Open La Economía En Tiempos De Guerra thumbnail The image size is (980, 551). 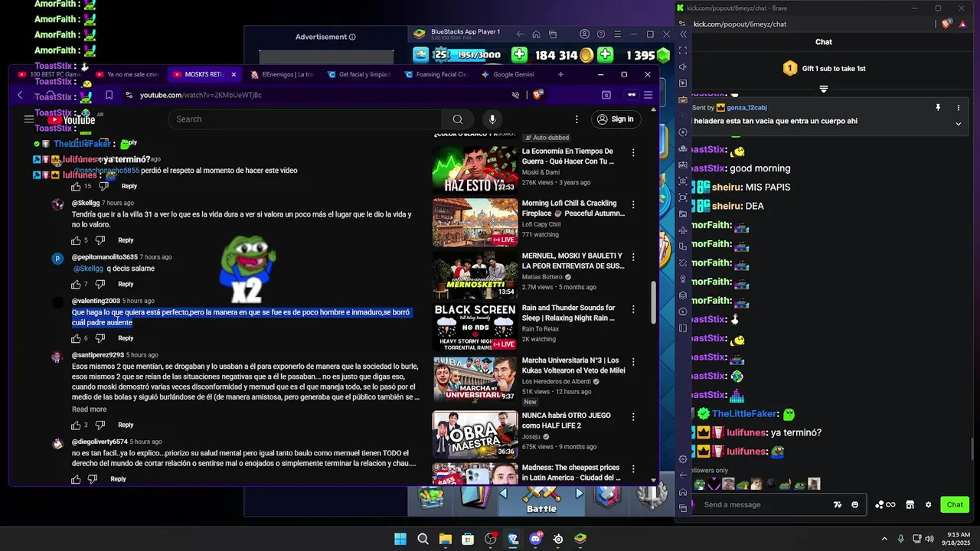click(x=475, y=169)
